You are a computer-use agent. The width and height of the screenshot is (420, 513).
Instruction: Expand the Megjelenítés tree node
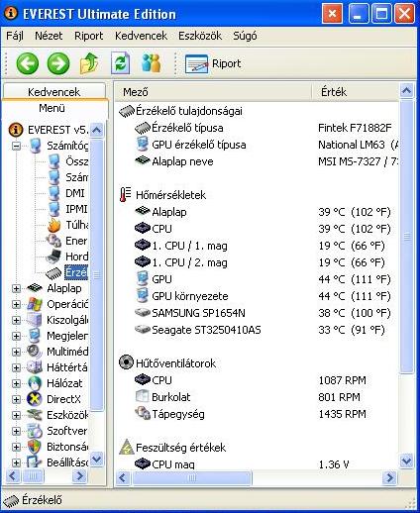[x=16, y=336]
